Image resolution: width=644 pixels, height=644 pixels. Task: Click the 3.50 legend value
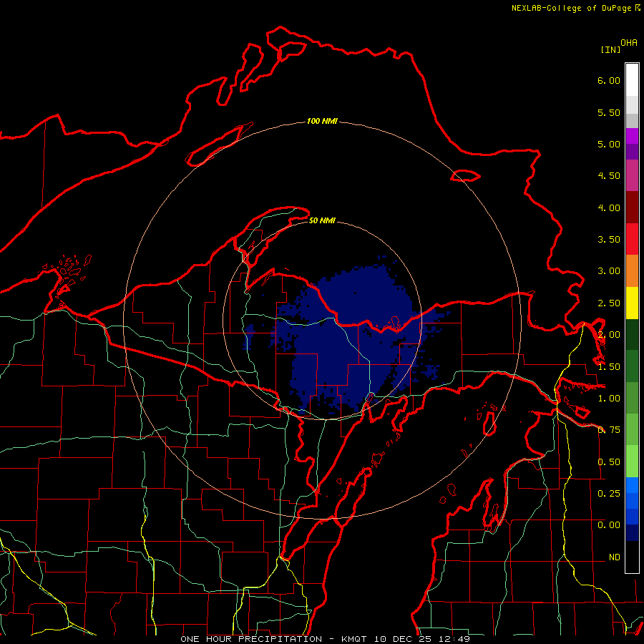pos(609,240)
